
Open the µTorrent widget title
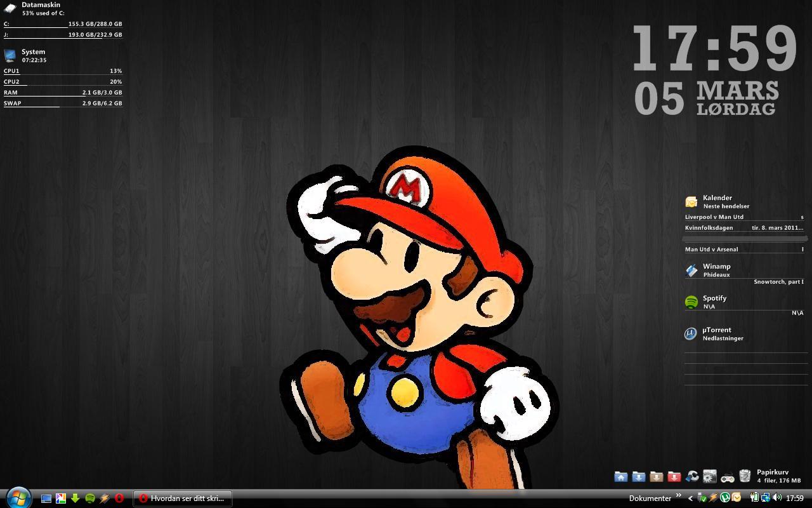(717, 330)
